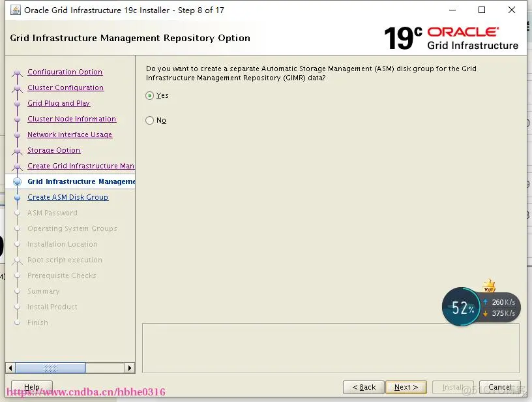Click the Oracle 19c logo
This screenshot has height=402, width=532.
(451, 38)
